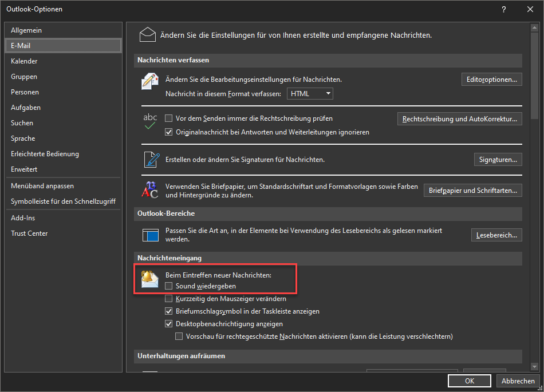
Task: Click the signature pen icon
Action: 152,160
